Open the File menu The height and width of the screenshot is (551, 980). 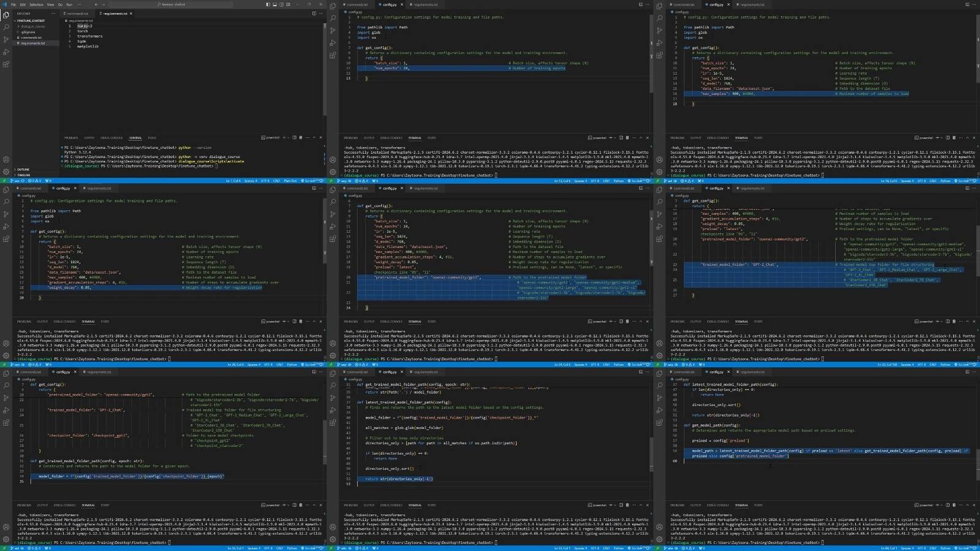point(13,4)
